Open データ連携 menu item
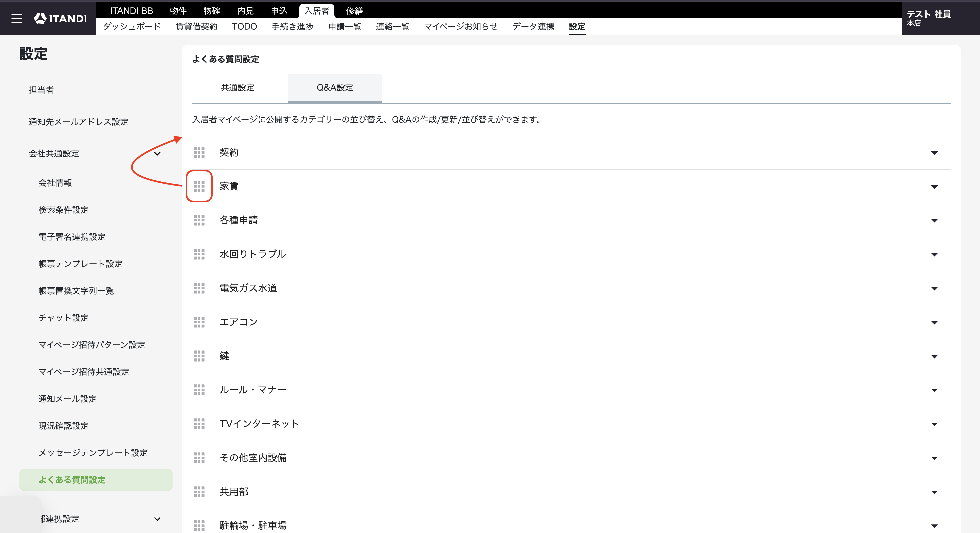The width and height of the screenshot is (980, 533). 533,26
